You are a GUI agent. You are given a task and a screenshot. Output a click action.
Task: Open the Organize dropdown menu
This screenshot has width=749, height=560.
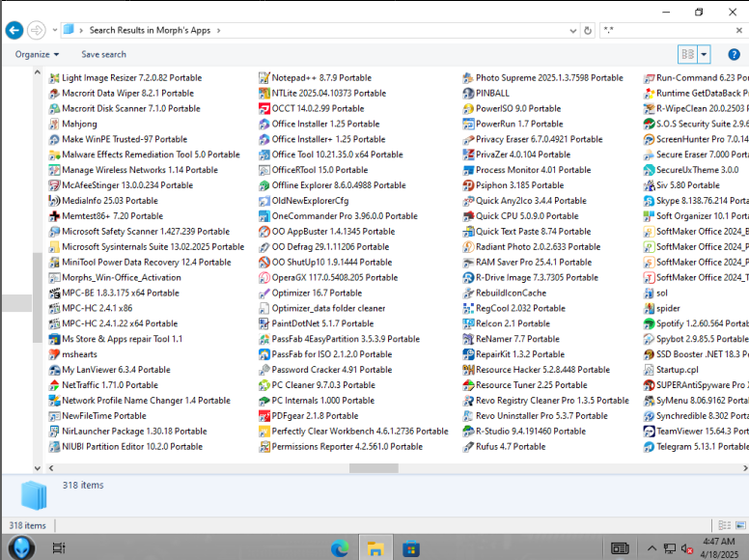(x=37, y=54)
